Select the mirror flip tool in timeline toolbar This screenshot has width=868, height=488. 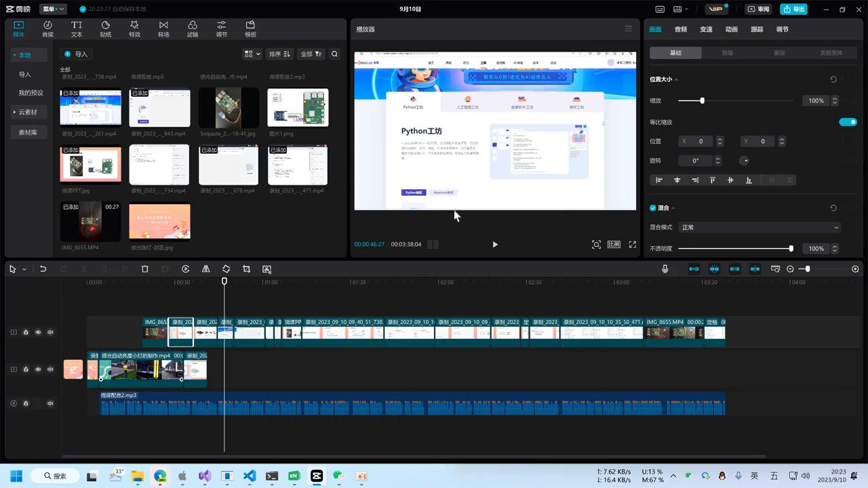206,269
